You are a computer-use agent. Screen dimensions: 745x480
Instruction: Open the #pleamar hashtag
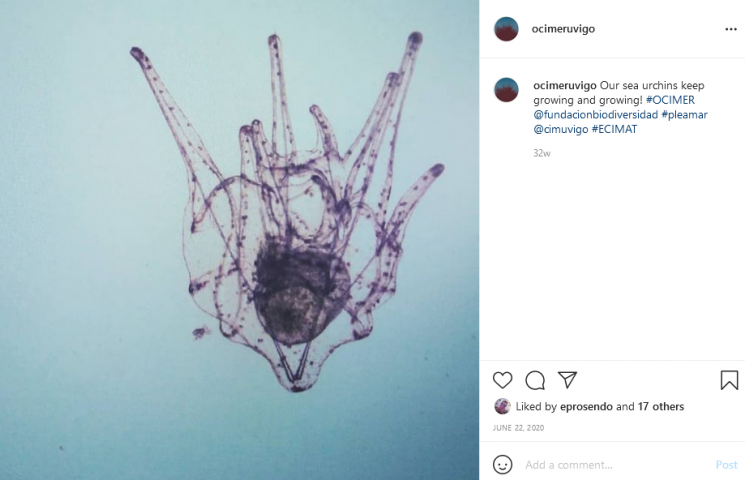coord(684,115)
